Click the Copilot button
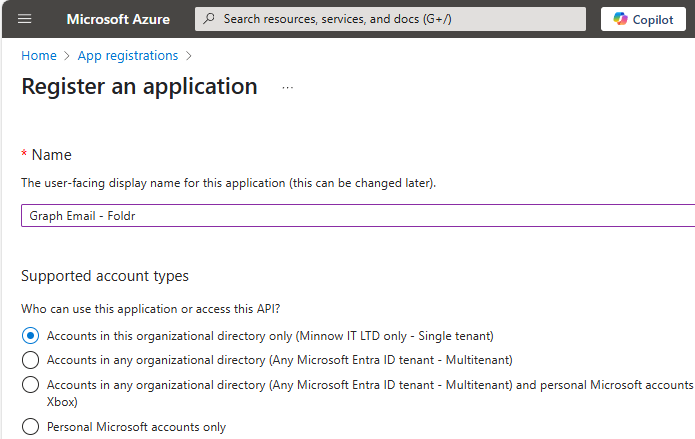 643,19
